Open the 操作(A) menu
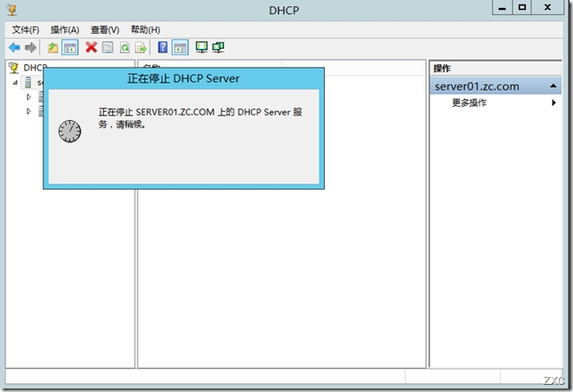This screenshot has width=573, height=392. (65, 30)
